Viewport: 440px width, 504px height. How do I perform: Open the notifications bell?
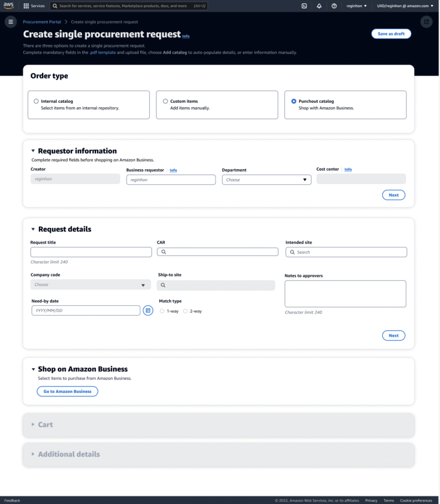click(x=319, y=6)
